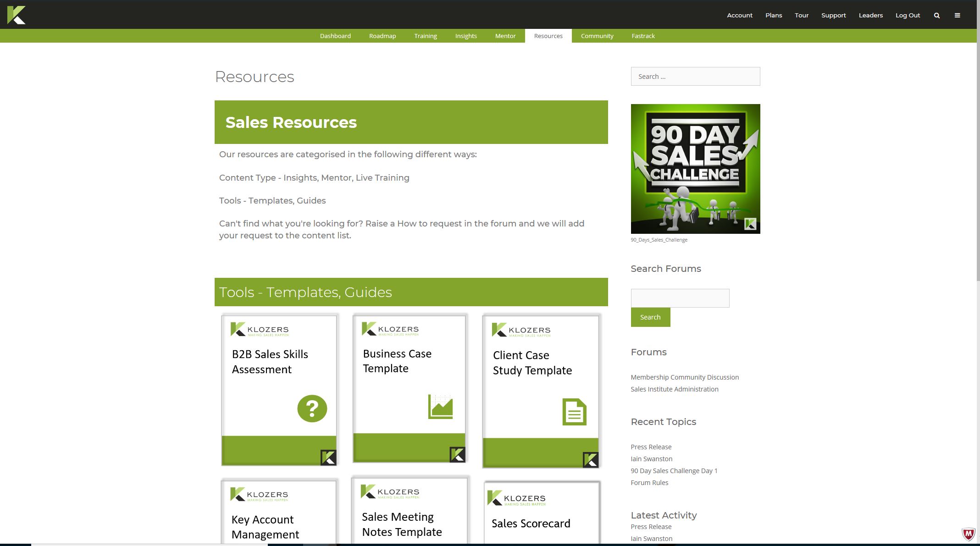
Task: Click the Tools - Templates, Guides heading
Action: pyautogui.click(x=305, y=292)
